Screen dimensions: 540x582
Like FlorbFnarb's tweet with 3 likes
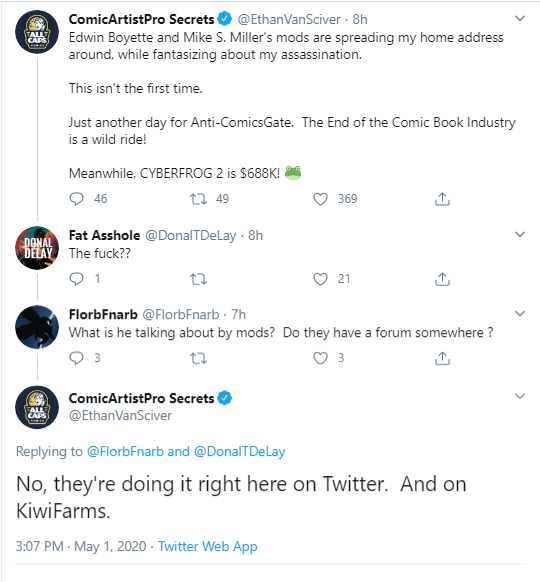click(x=320, y=358)
